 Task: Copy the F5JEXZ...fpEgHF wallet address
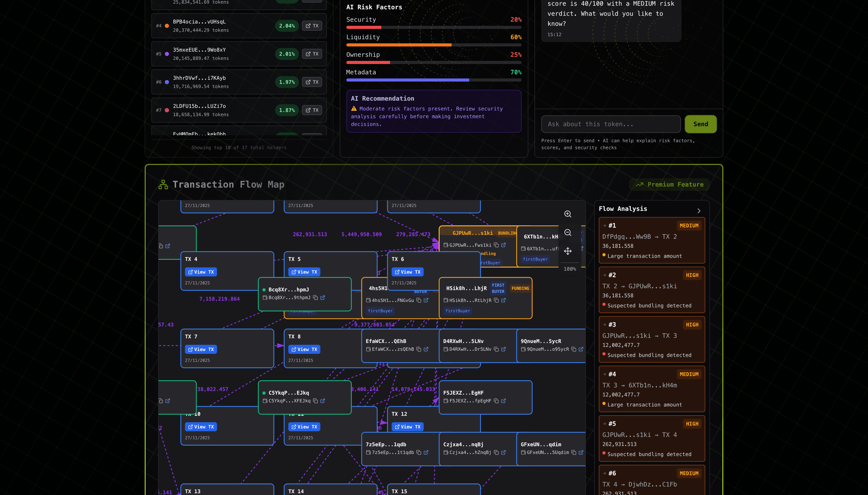coord(496,401)
